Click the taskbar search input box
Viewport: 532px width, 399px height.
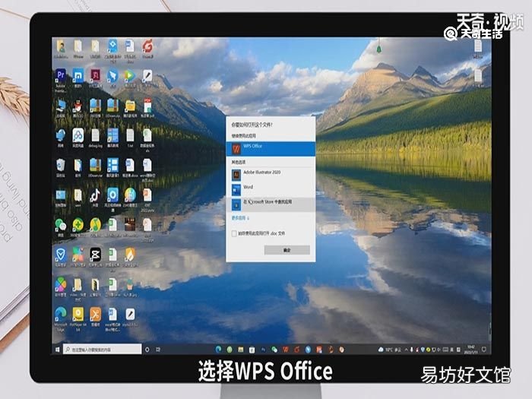pos(102,349)
